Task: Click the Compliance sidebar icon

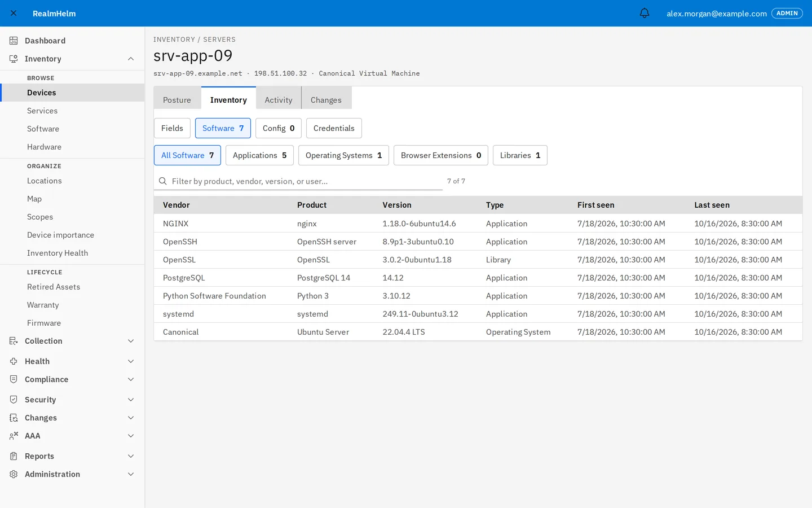Action: 14,379
